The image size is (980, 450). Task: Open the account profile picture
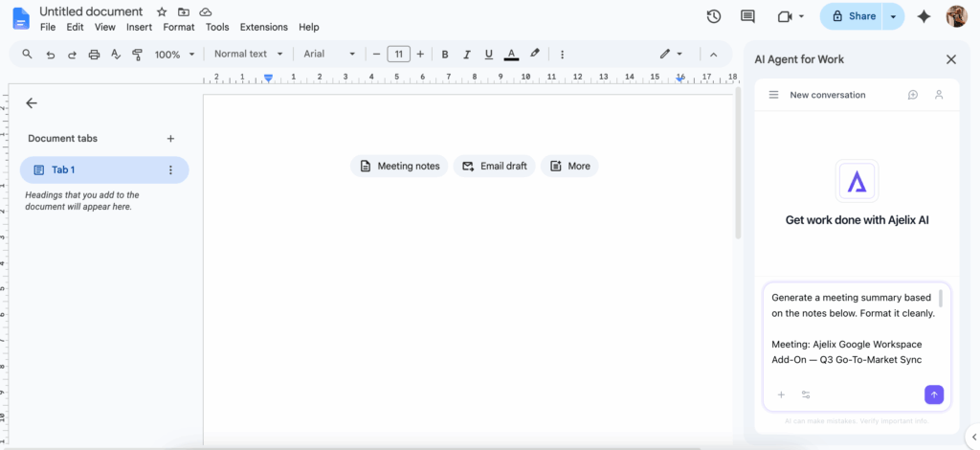click(x=957, y=17)
